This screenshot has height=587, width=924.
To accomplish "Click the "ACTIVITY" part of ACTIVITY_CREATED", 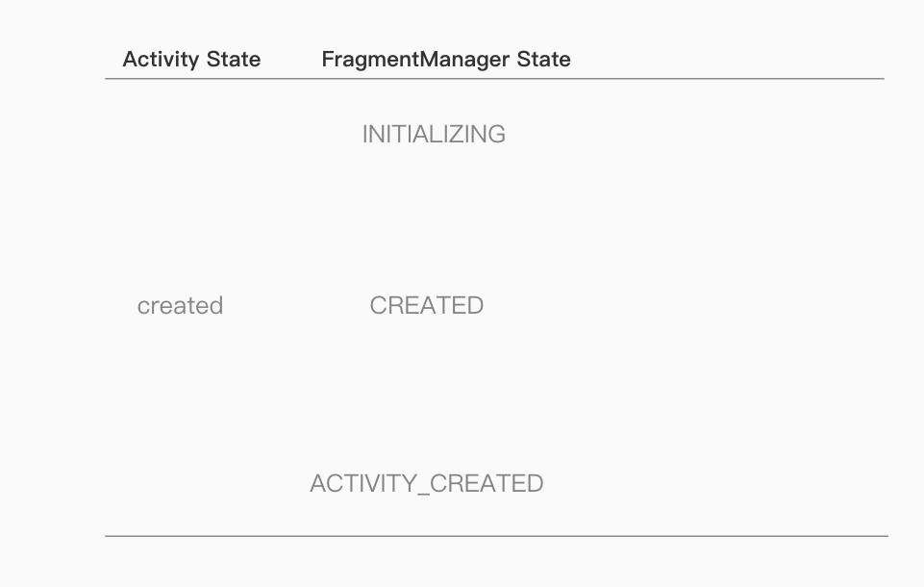I will tap(362, 483).
